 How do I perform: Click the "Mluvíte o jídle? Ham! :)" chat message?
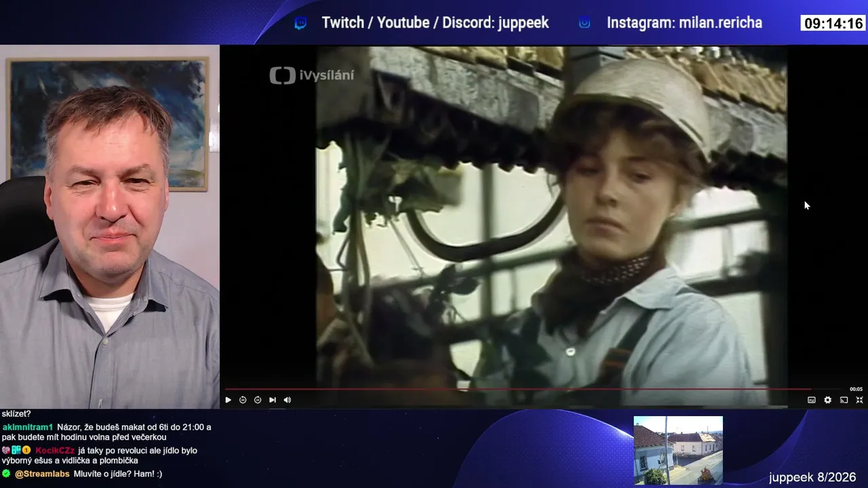118,474
